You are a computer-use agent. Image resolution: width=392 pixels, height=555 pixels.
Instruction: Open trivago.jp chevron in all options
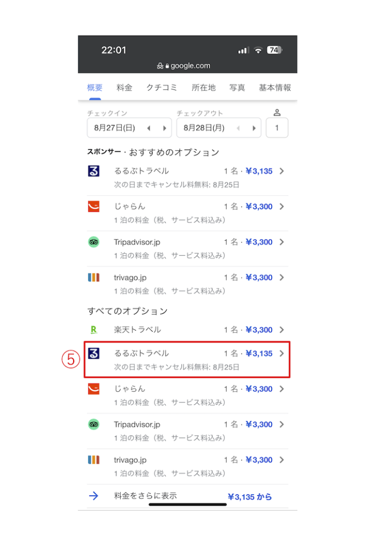pos(282,460)
